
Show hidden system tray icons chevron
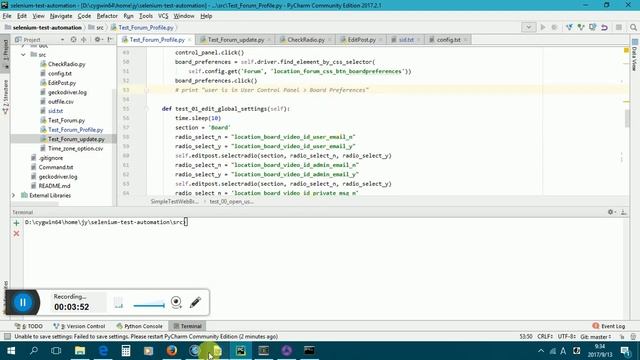tap(541, 351)
